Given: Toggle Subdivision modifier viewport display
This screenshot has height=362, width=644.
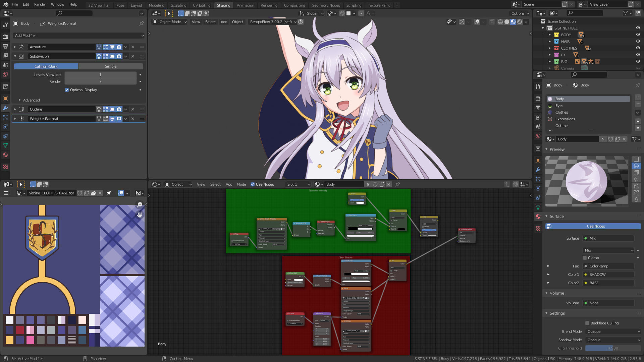Looking at the screenshot, I should click(x=112, y=56).
